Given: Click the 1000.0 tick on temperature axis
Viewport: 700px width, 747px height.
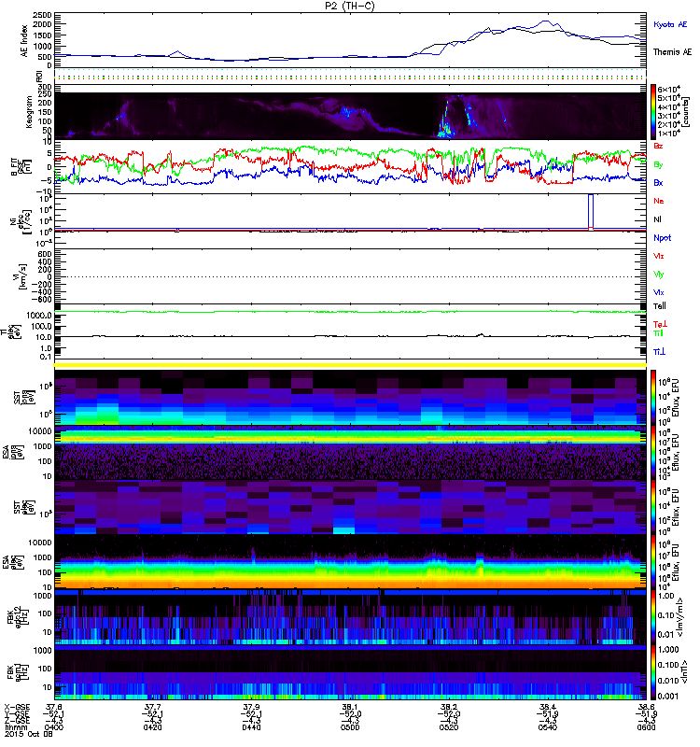Looking at the screenshot, I should click(x=39, y=316).
